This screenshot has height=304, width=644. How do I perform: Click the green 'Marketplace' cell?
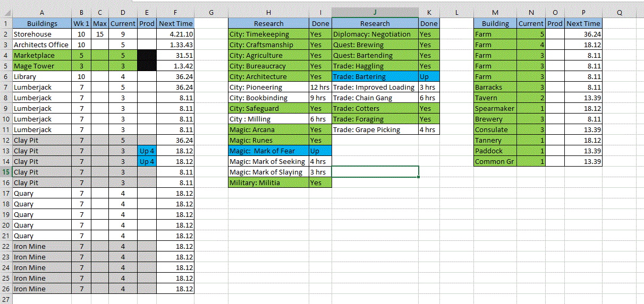(x=42, y=55)
